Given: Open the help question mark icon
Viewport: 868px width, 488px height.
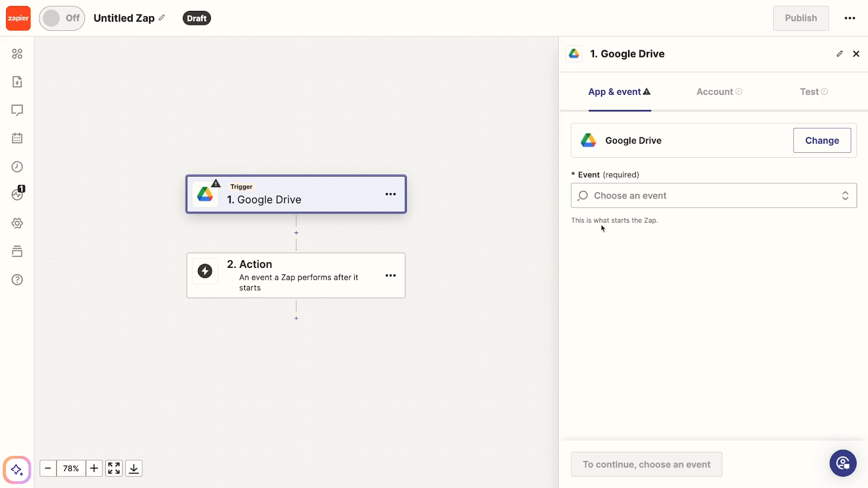Looking at the screenshot, I should [x=17, y=280].
